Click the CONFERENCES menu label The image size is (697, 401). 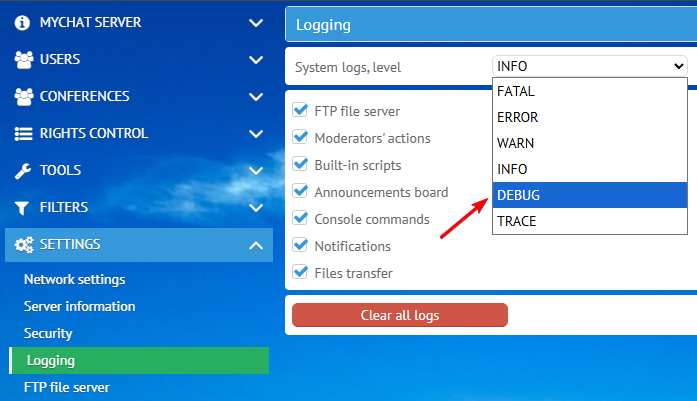[x=84, y=96]
